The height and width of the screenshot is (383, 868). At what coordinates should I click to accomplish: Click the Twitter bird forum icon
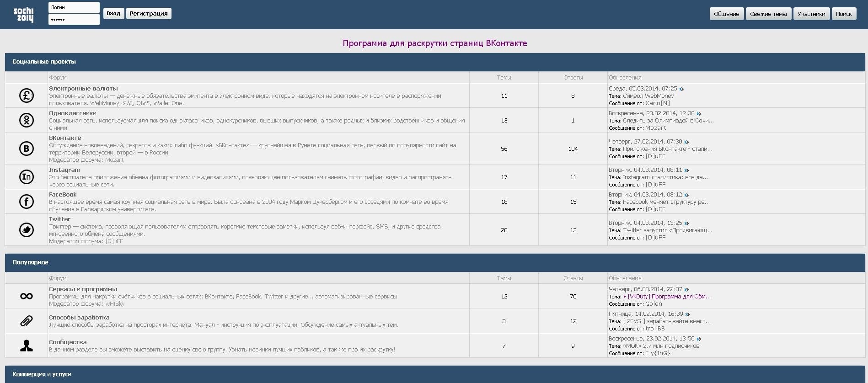(x=27, y=230)
